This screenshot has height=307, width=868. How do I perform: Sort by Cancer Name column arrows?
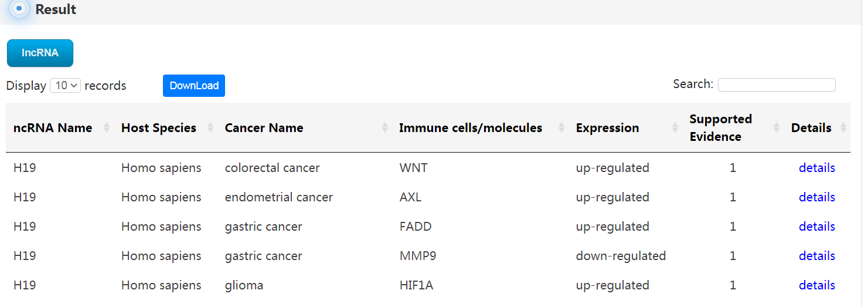385,127
